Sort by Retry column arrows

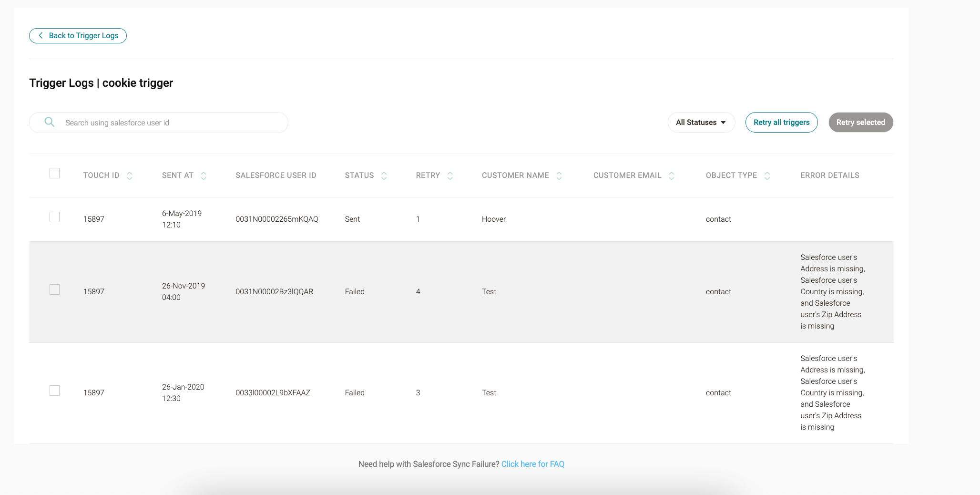(x=450, y=176)
